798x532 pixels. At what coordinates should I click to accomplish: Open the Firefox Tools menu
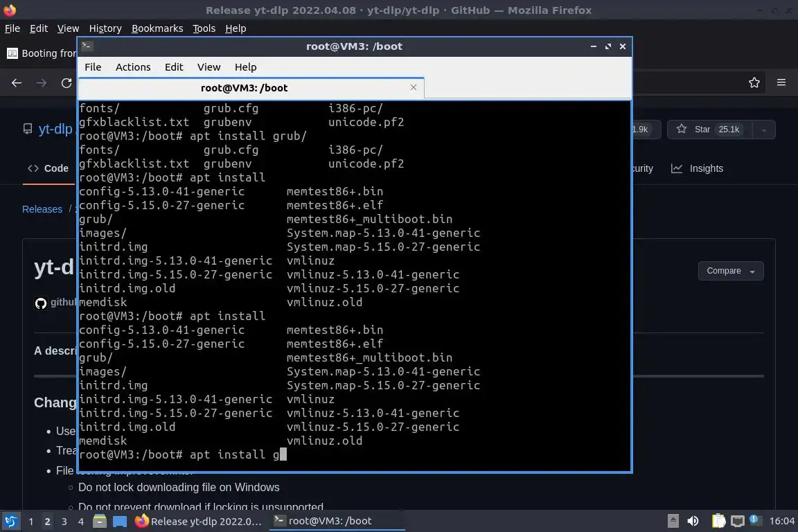[x=204, y=28]
